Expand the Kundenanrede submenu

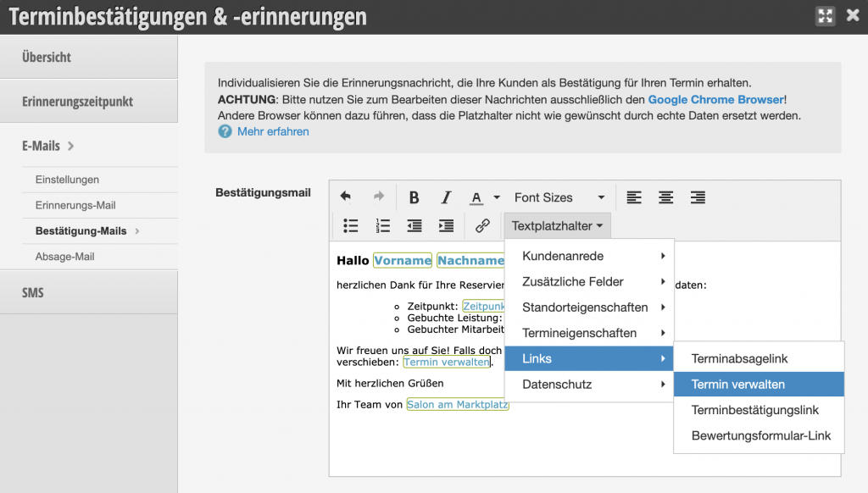[x=589, y=256]
